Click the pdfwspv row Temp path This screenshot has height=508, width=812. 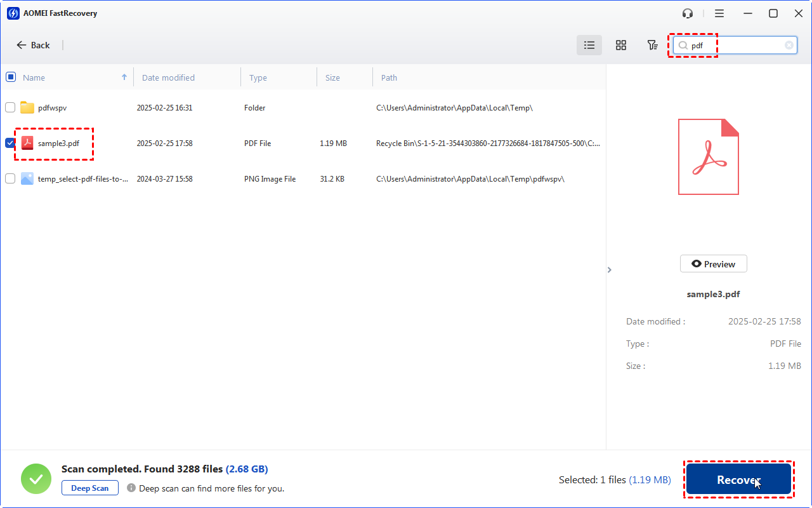(x=454, y=108)
